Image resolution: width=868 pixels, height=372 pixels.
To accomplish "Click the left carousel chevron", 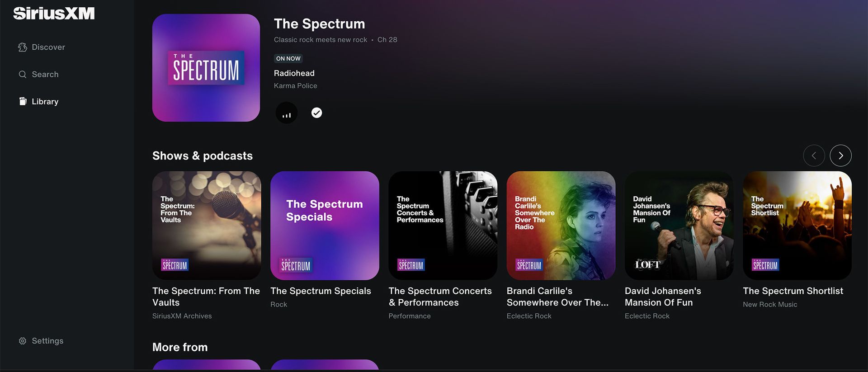I will point(814,155).
